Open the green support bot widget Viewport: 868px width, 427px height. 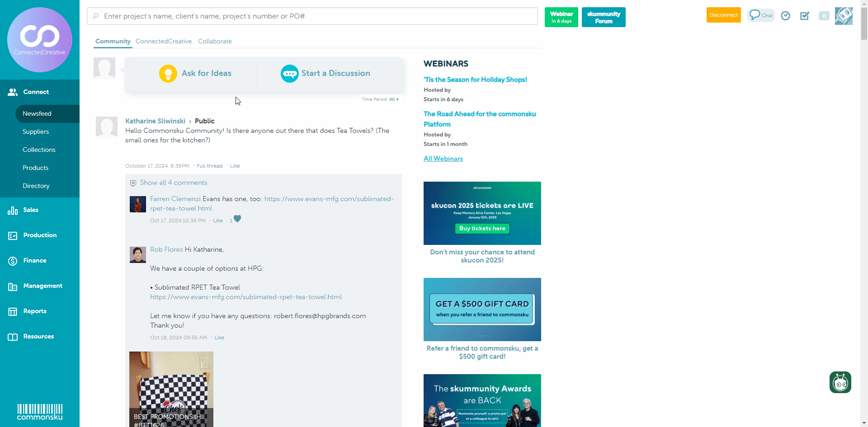[840, 382]
